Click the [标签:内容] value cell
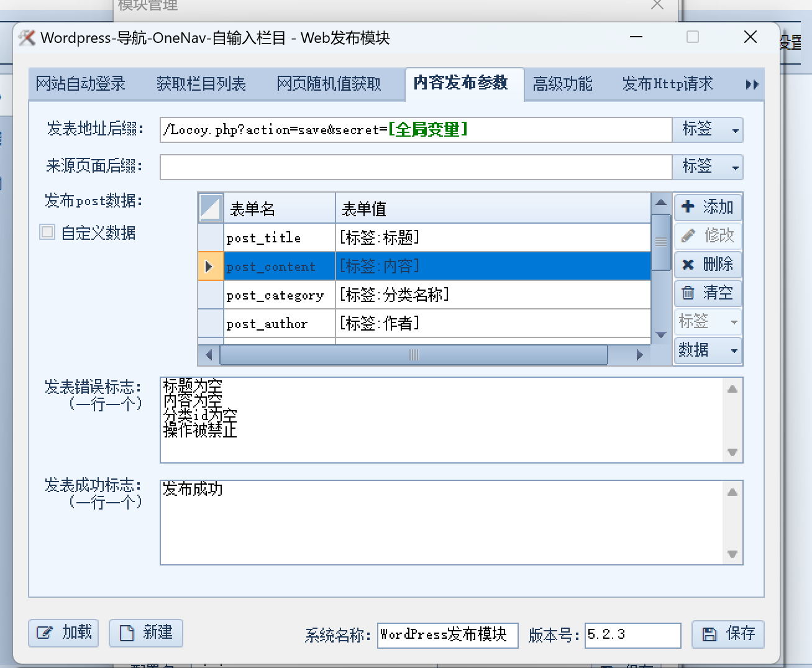The height and width of the screenshot is (668, 812). point(493,266)
